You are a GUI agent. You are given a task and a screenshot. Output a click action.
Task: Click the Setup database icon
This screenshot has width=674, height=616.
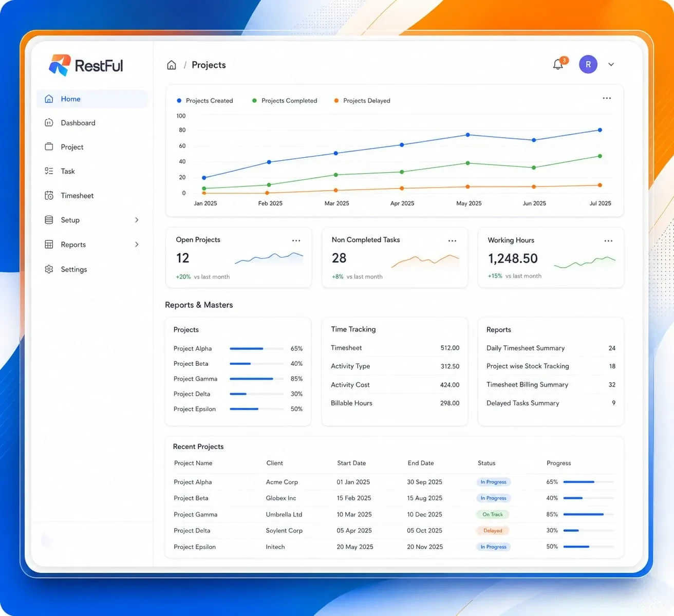pos(49,220)
